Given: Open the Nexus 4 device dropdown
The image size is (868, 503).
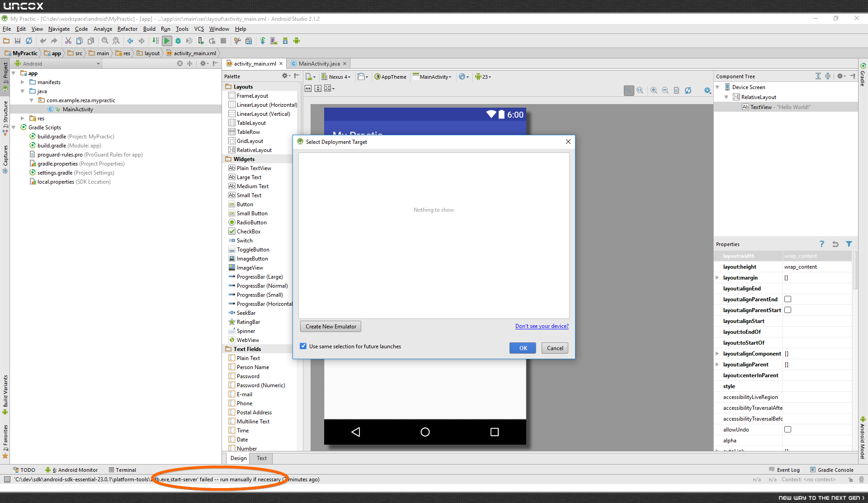Looking at the screenshot, I should point(336,77).
